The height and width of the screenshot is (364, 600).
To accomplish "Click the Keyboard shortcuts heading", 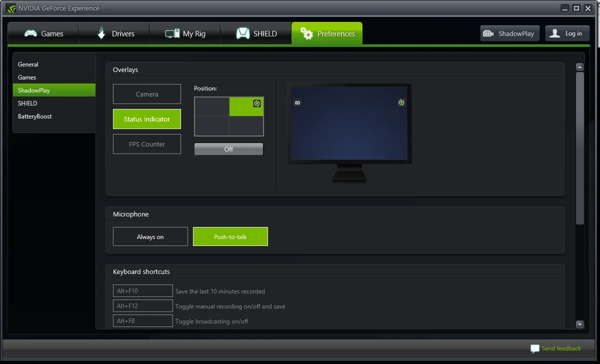I will [x=141, y=272].
